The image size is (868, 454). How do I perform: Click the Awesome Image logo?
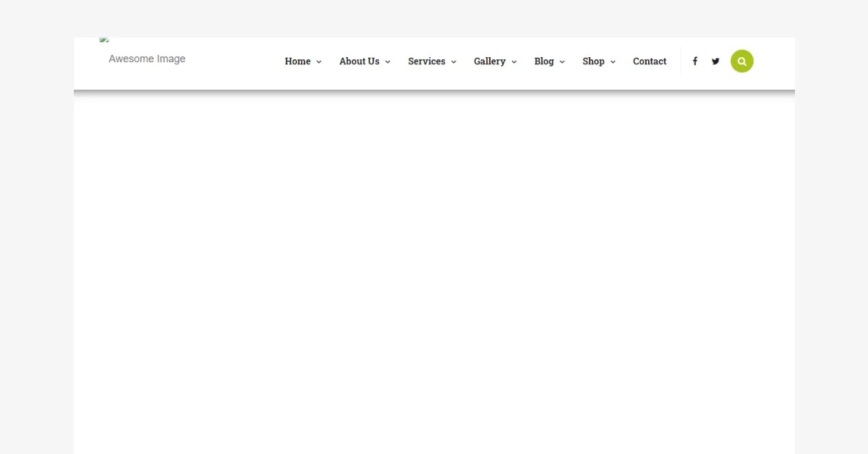pos(147,59)
